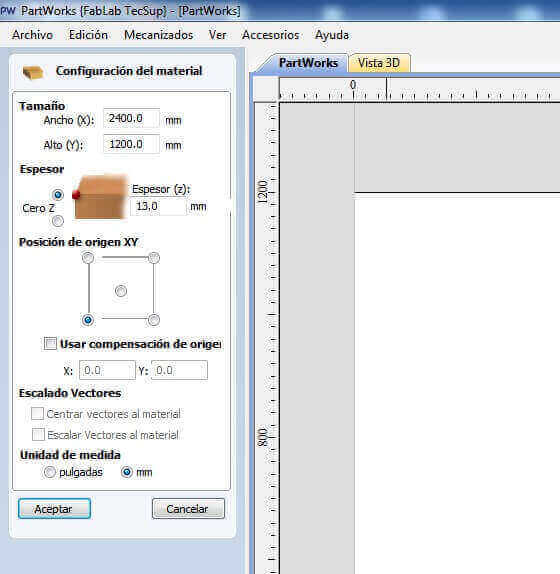Click the material block icon in panel header
Image resolution: width=560 pixels, height=574 pixels.
tap(33, 72)
